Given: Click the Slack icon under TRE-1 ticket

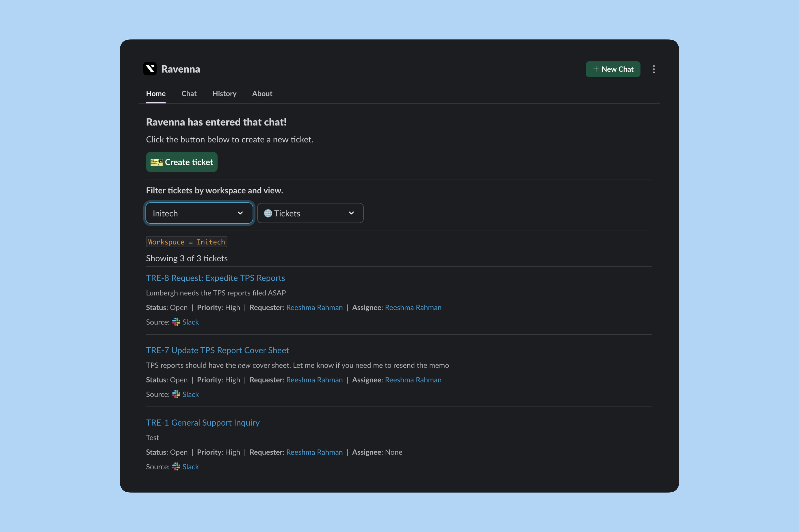Looking at the screenshot, I should 176,466.
